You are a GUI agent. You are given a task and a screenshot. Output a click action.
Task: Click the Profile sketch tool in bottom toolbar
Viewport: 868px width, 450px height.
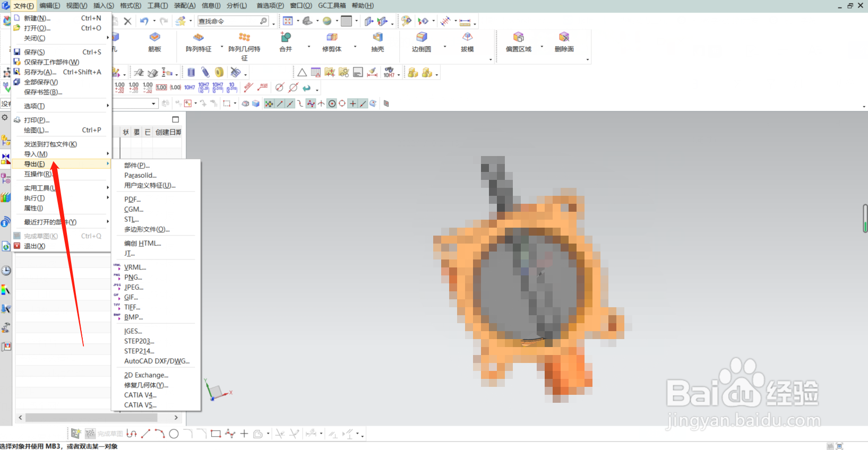tap(132, 434)
